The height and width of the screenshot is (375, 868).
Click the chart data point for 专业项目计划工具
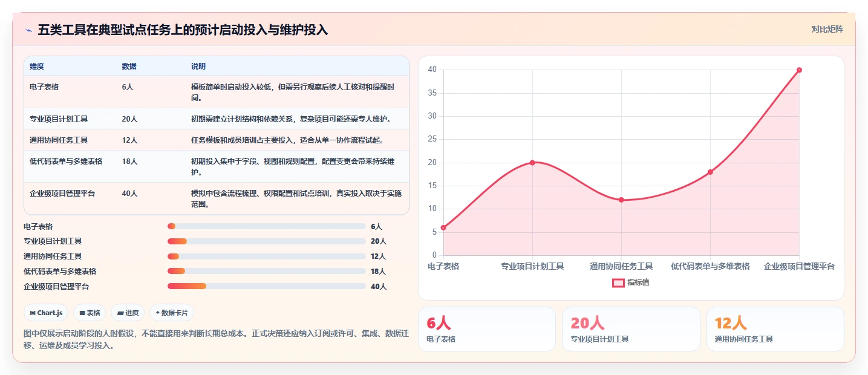click(x=532, y=162)
